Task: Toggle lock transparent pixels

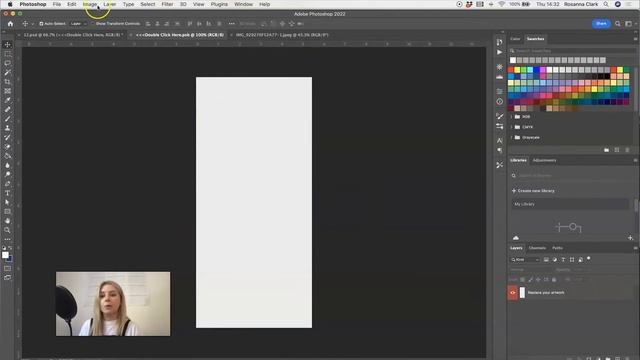Action: pos(522,280)
